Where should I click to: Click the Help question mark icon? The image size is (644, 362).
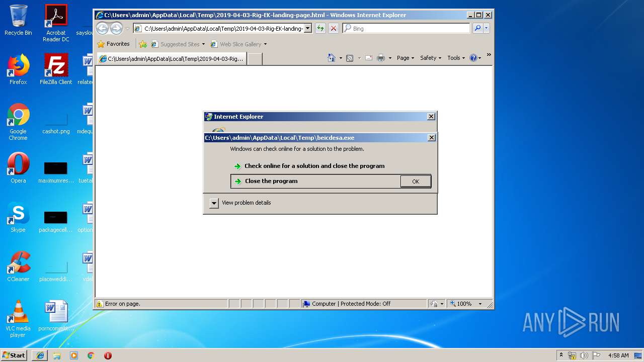(473, 58)
